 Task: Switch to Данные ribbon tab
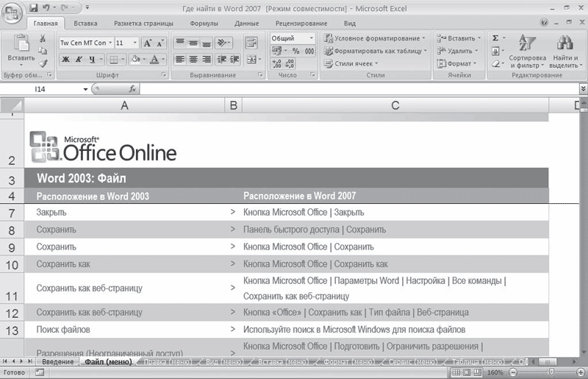pos(247,24)
